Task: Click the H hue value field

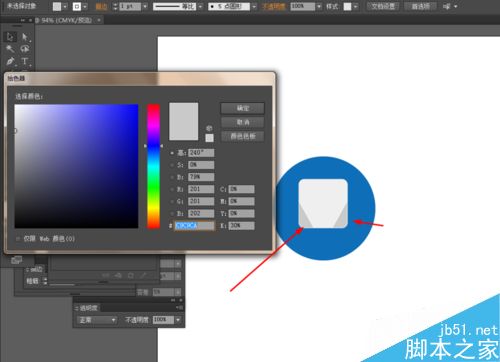Action: click(201, 153)
